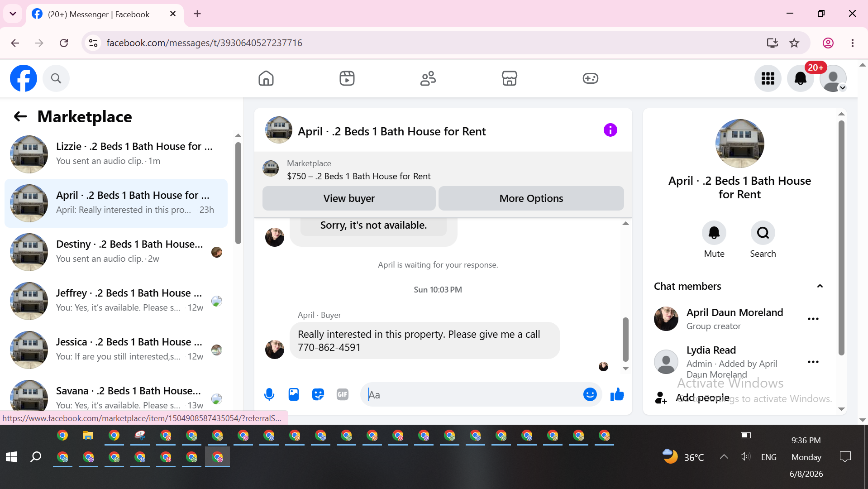This screenshot has width=868, height=489.
Task: Go to the Home feed icon
Action: pyautogui.click(x=266, y=78)
